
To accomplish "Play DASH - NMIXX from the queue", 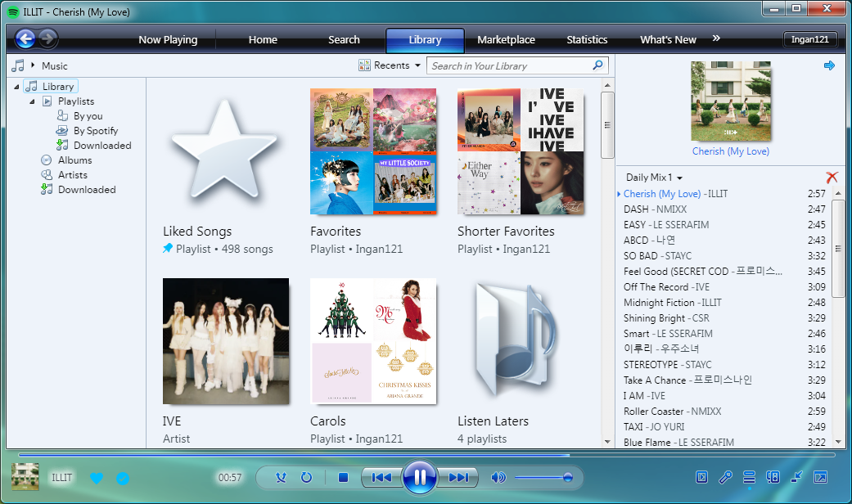I will [724, 209].
